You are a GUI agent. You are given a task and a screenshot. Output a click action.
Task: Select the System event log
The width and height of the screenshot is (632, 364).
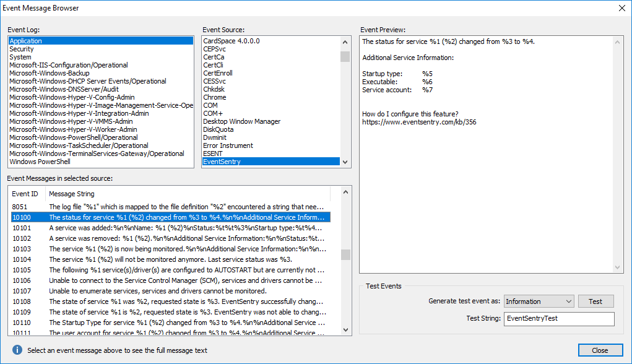click(x=100, y=57)
